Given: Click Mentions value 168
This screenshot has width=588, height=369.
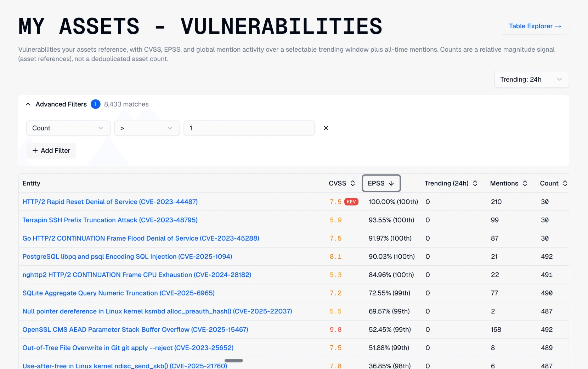Looking at the screenshot, I should tap(496, 330).
